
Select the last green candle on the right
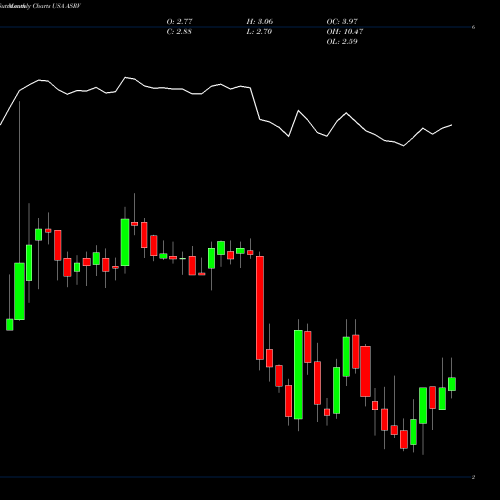click(452, 384)
